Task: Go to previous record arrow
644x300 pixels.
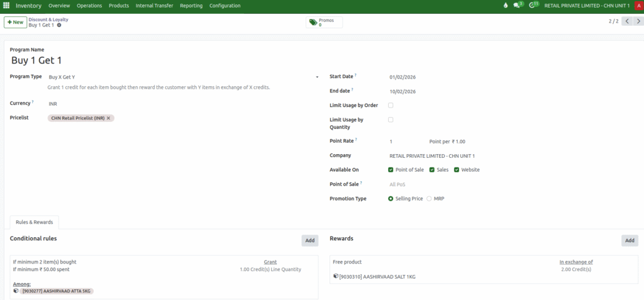Action: tap(626, 21)
